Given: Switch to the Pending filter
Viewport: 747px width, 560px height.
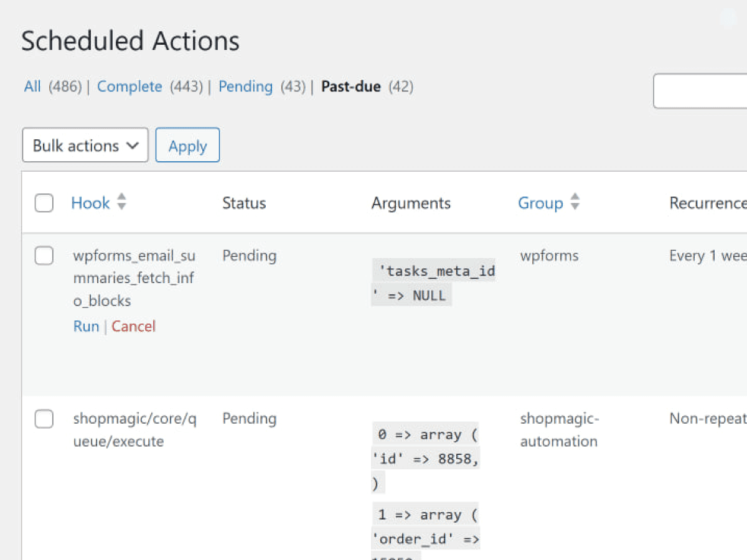Looking at the screenshot, I should coord(245,86).
